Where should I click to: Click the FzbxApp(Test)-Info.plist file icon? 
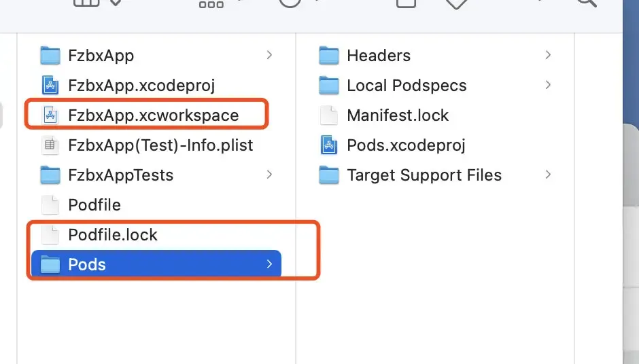pos(50,145)
